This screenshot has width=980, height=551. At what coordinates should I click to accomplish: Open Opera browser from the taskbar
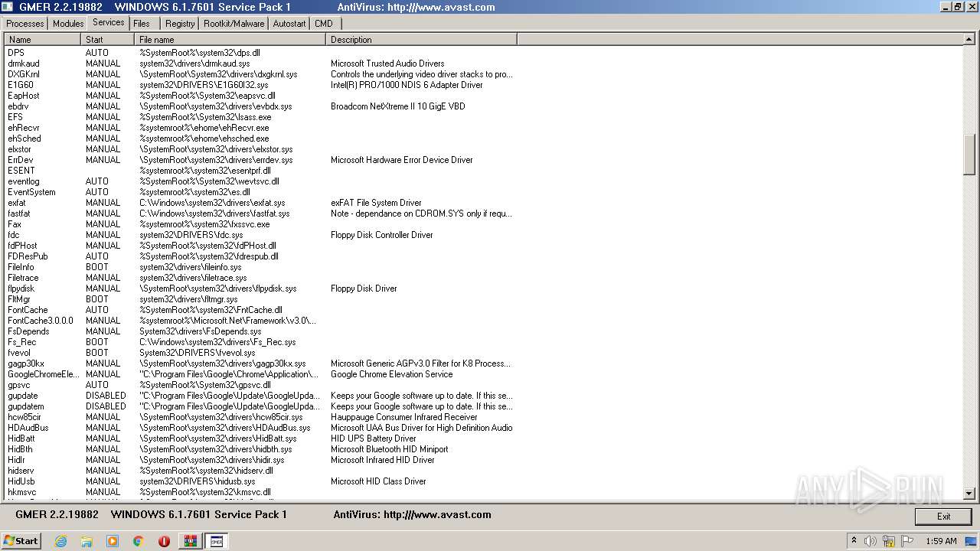[x=164, y=541]
